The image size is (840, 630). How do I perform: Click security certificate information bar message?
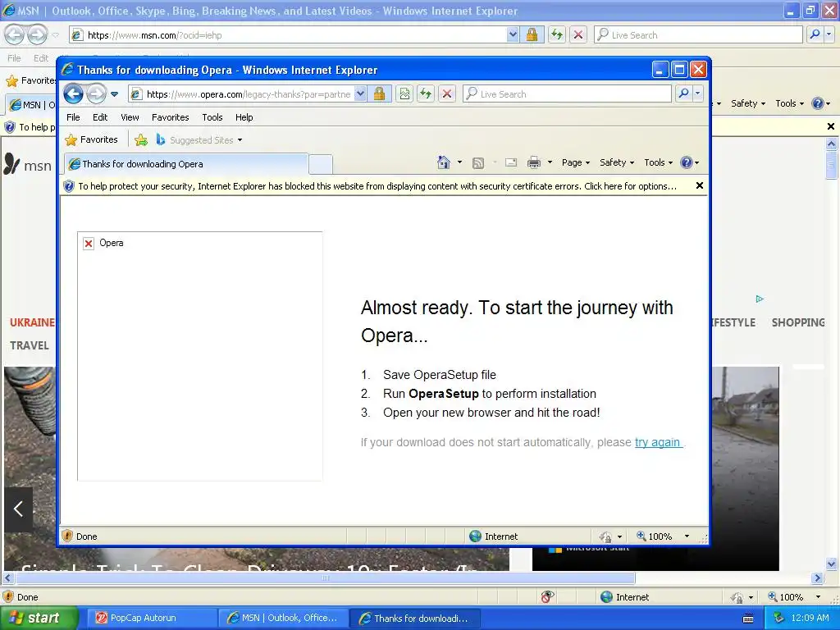(377, 186)
